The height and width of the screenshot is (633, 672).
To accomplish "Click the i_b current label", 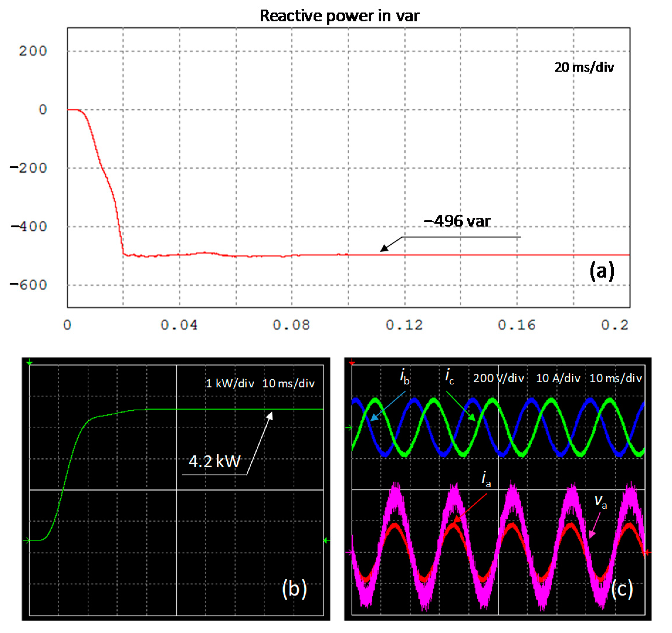I will click(x=404, y=376).
